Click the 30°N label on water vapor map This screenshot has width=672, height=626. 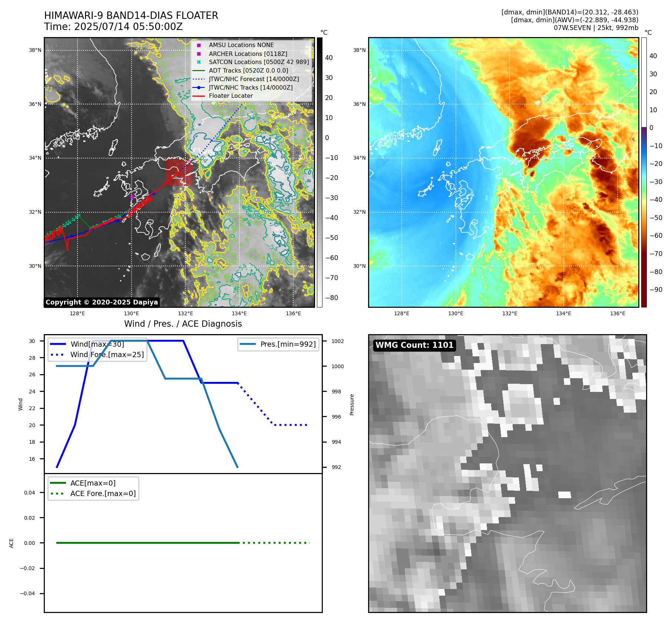tap(359, 266)
